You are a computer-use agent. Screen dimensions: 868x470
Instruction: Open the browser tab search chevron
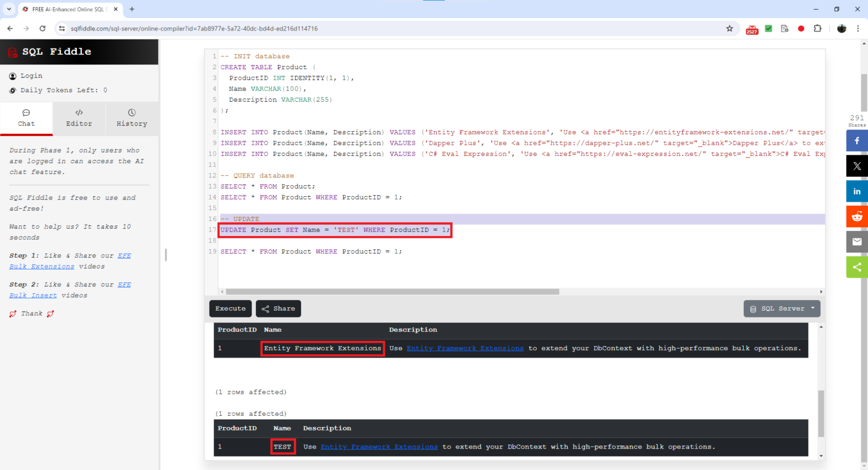8,9
